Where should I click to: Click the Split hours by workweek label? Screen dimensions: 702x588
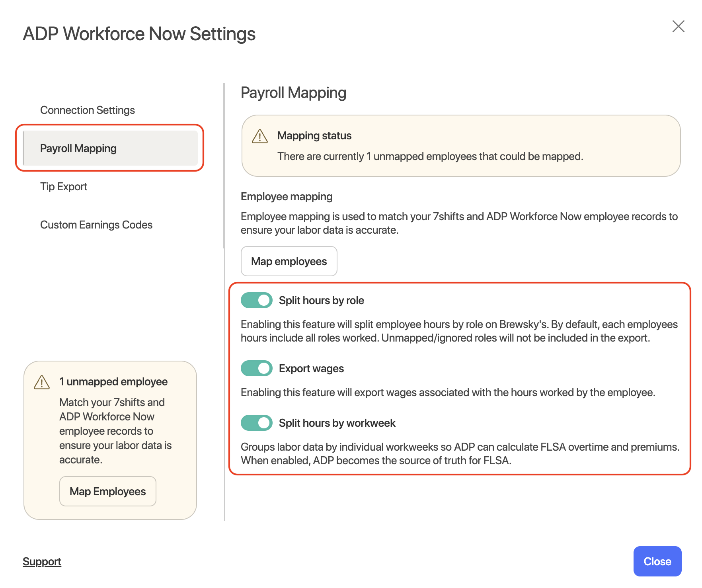click(x=337, y=423)
